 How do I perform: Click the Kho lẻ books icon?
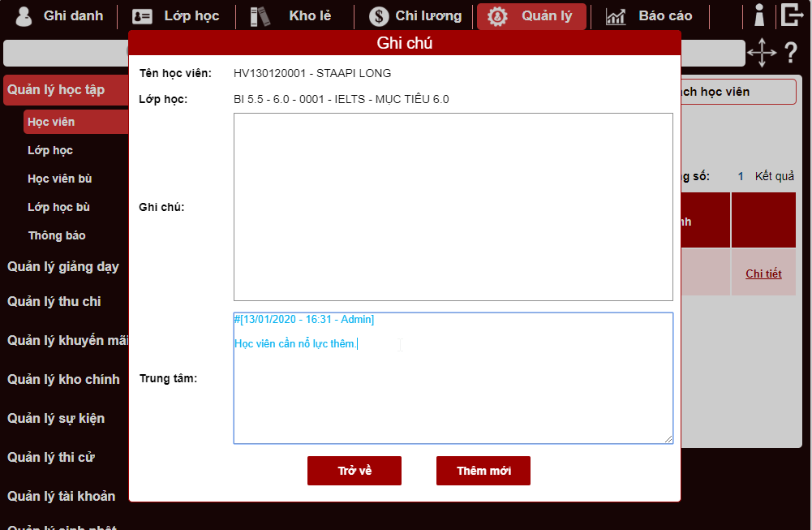[260, 16]
